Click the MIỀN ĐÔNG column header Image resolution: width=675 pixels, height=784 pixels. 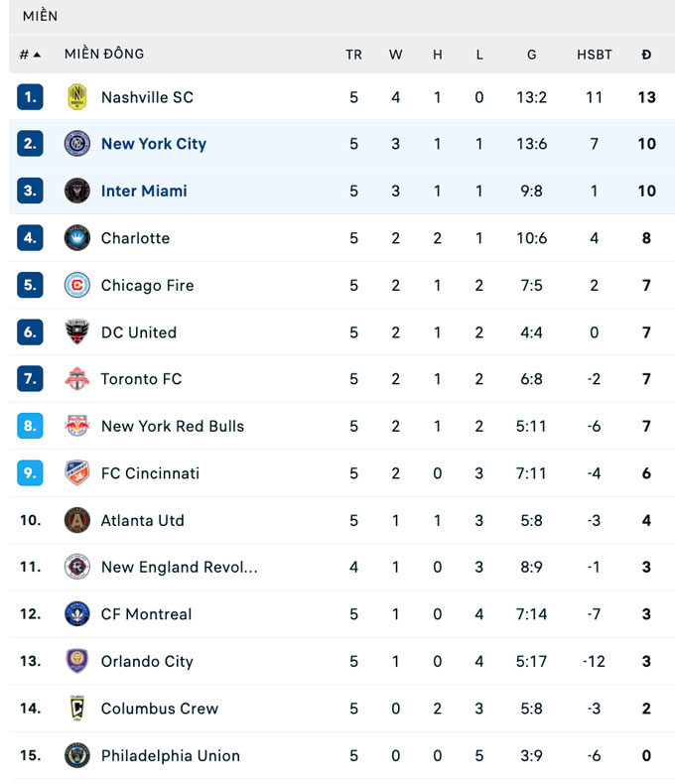click(x=104, y=54)
